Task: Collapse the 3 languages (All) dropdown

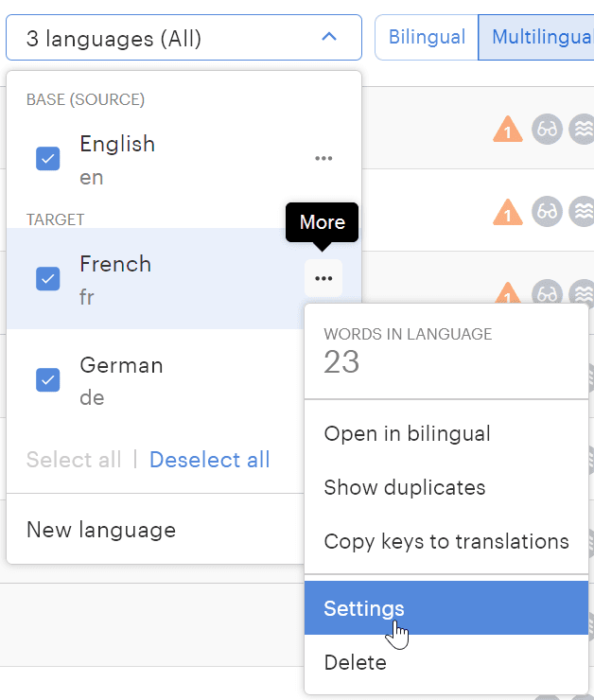Action: (183, 38)
